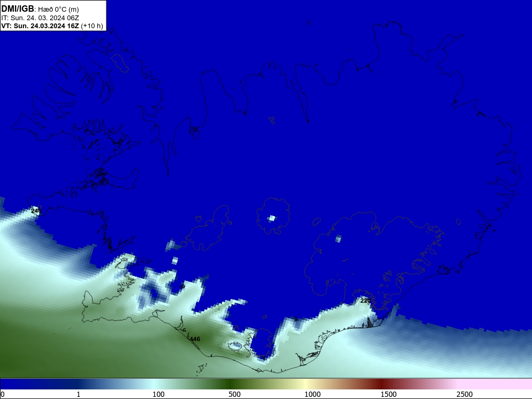Viewport: 532px width, 399px height.
Task: Click the legend label 1
Action: tap(78, 394)
